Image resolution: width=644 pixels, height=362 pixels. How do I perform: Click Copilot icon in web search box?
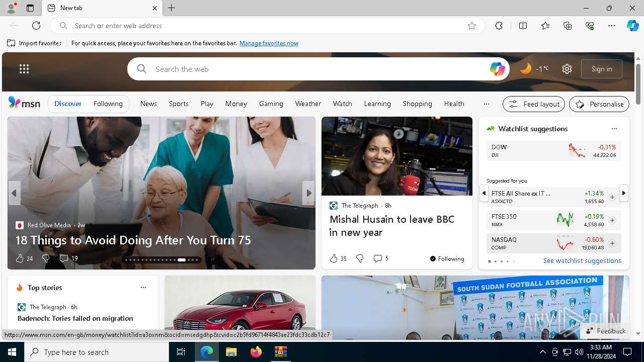497,69
